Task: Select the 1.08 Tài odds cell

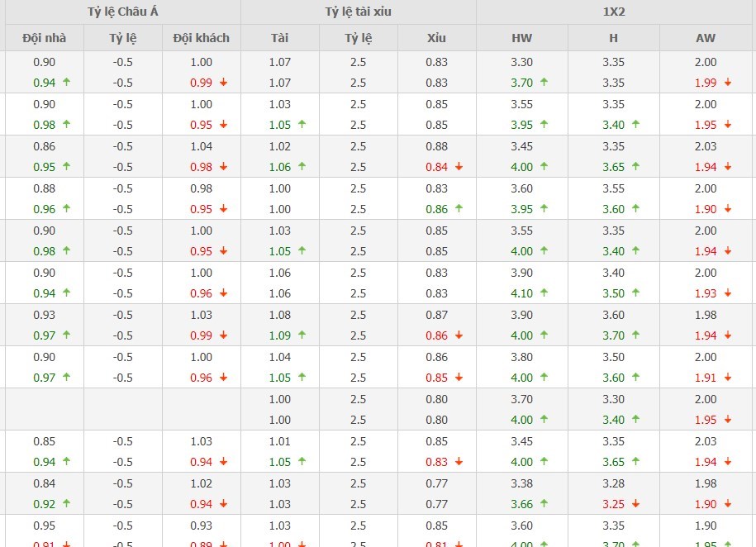Action: pyautogui.click(x=280, y=315)
